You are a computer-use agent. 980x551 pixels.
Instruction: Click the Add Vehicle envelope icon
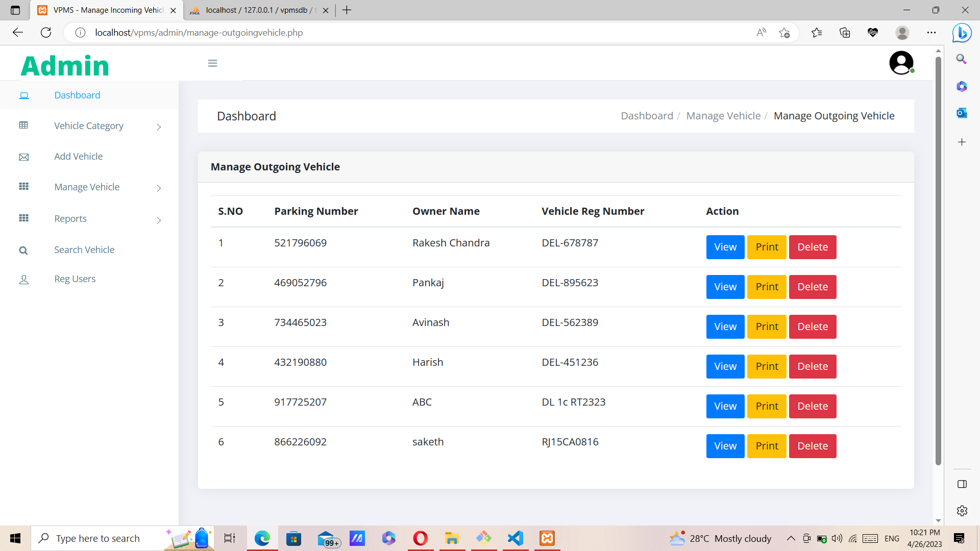[23, 157]
